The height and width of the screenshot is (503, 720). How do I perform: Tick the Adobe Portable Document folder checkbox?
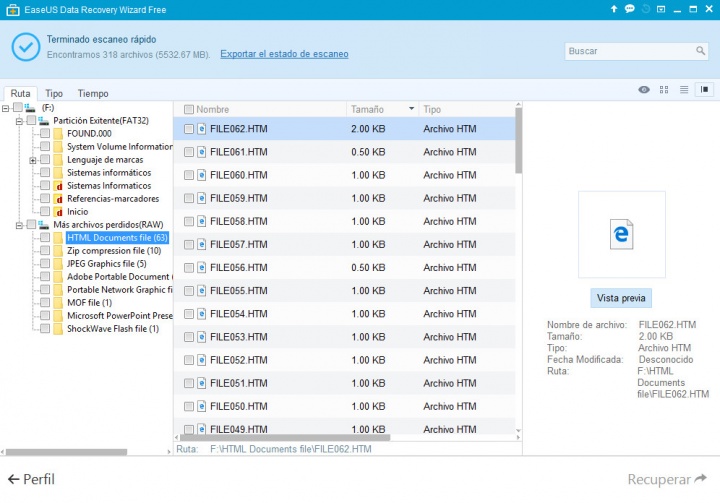(x=45, y=277)
